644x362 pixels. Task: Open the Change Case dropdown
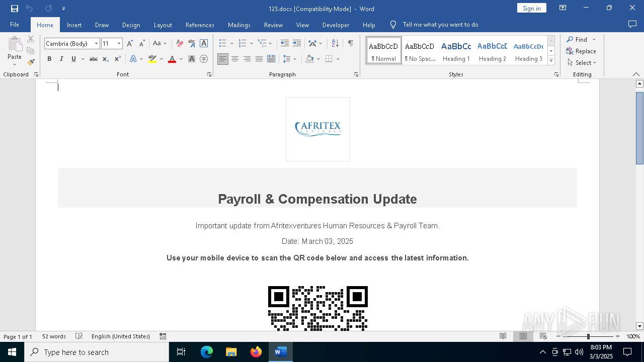point(159,43)
